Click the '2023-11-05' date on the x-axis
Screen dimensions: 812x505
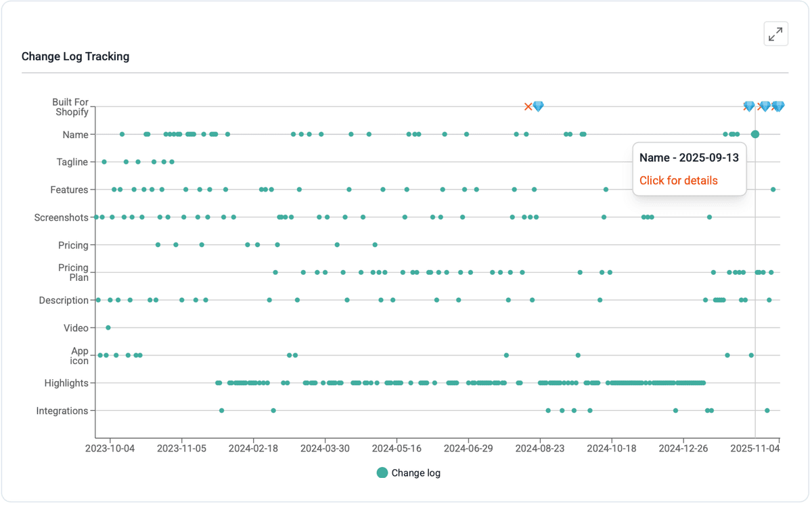coord(181,448)
